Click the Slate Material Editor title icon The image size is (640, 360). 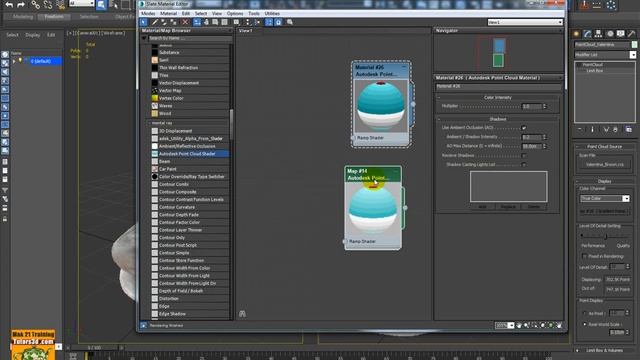pos(142,4)
